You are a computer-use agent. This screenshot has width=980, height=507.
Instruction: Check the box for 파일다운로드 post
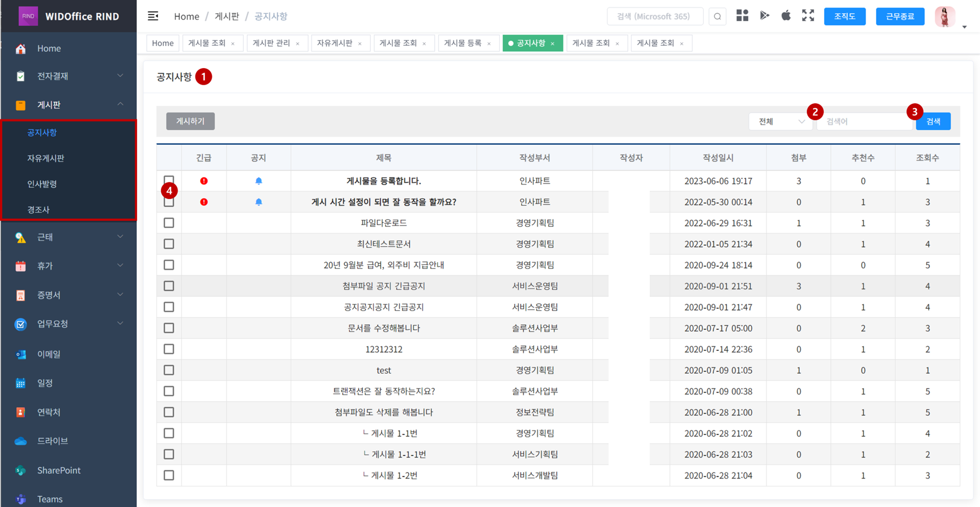click(x=169, y=223)
